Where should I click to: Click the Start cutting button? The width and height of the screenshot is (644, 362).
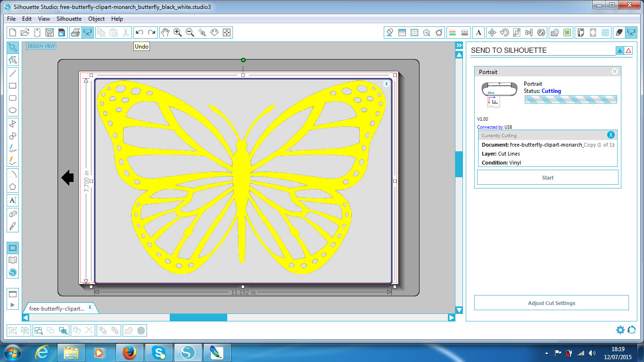[548, 178]
